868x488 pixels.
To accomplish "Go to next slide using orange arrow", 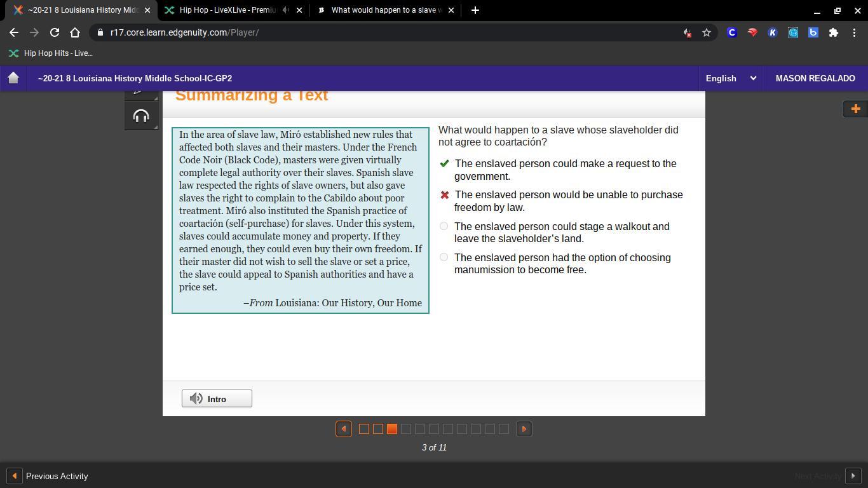I will pos(524,429).
